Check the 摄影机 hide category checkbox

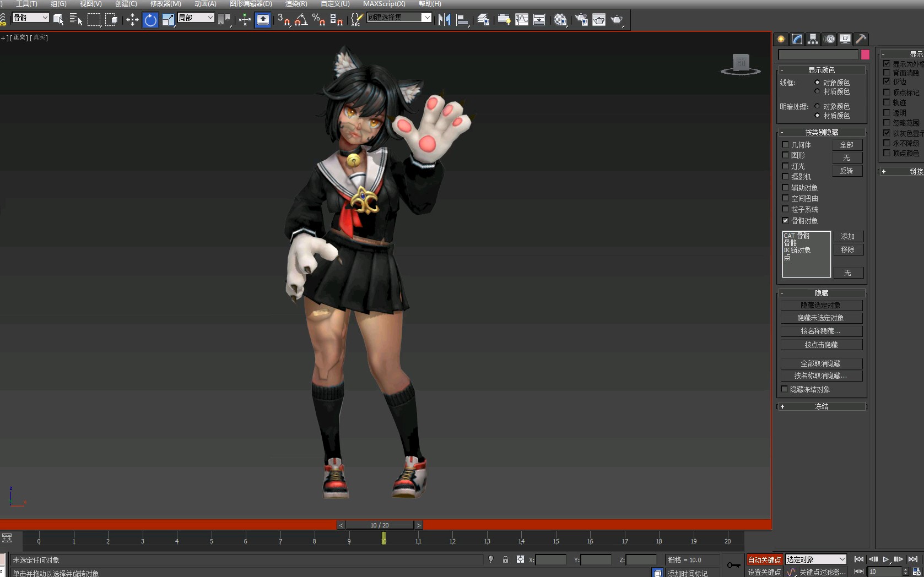(785, 176)
